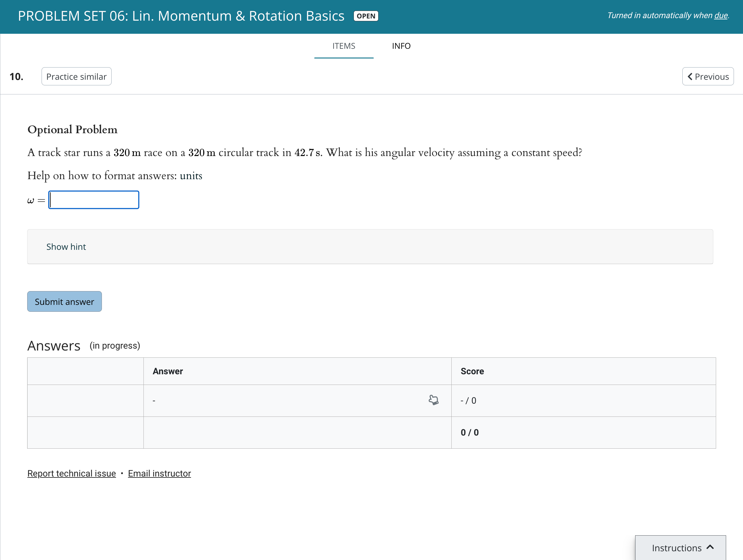The image size is (743, 560).
Task: Expand the Instructions panel
Action: (680, 547)
